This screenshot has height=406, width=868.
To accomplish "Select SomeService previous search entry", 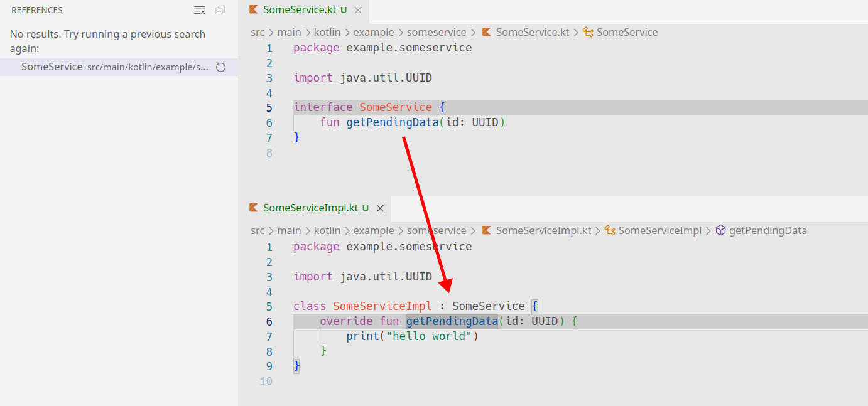I will coord(119,67).
